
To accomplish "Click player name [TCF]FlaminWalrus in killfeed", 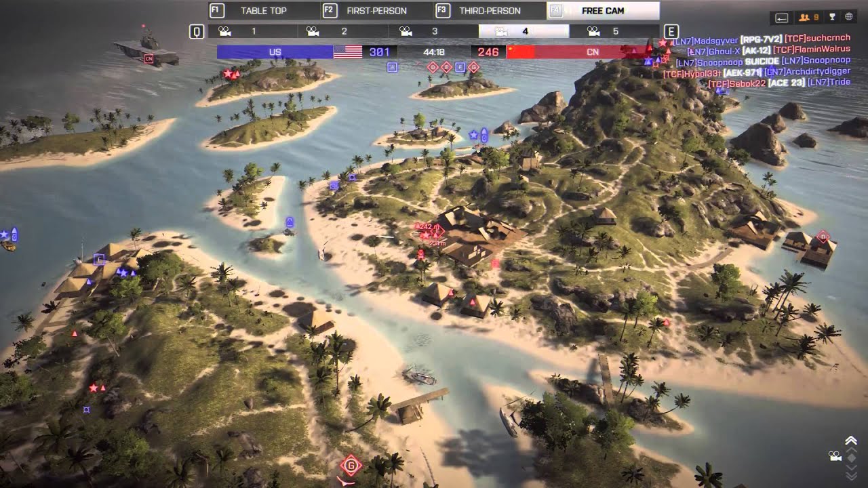I will click(x=812, y=51).
